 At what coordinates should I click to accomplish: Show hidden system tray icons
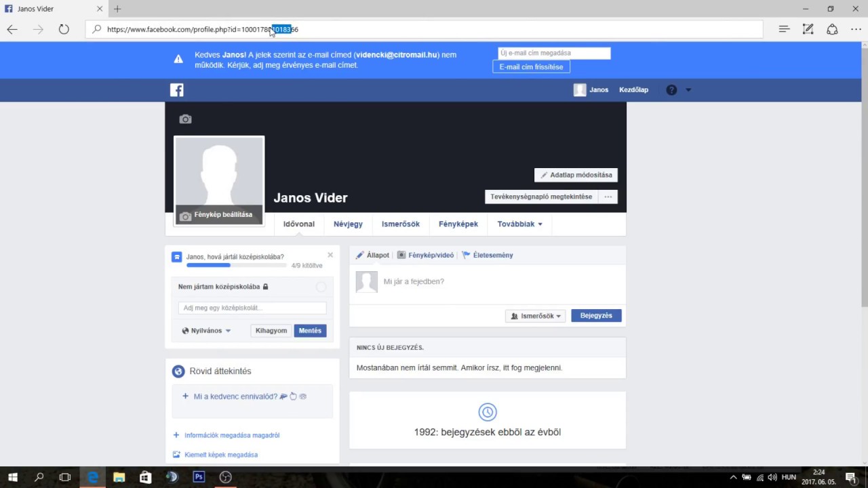(x=734, y=477)
